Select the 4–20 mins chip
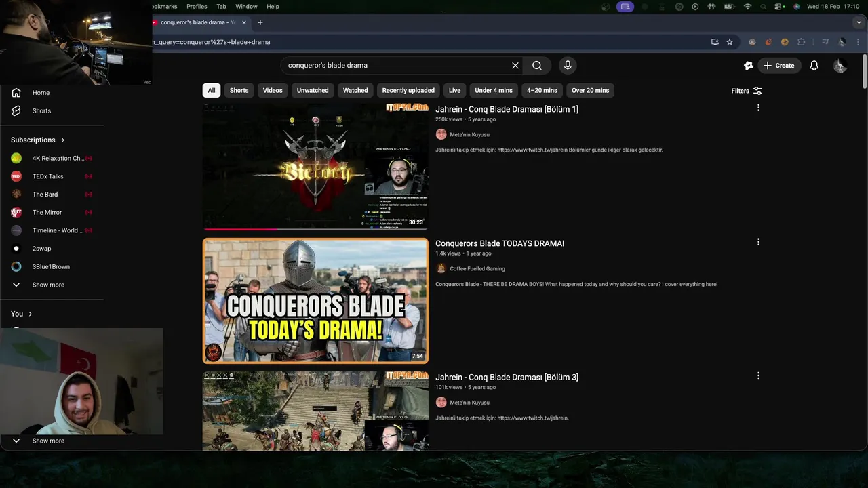The height and width of the screenshot is (488, 868). 542,90
